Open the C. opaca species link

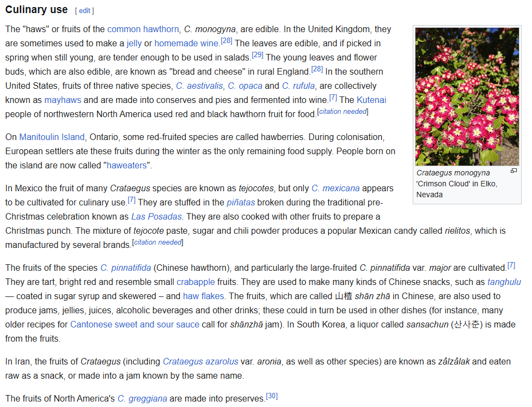click(x=245, y=86)
